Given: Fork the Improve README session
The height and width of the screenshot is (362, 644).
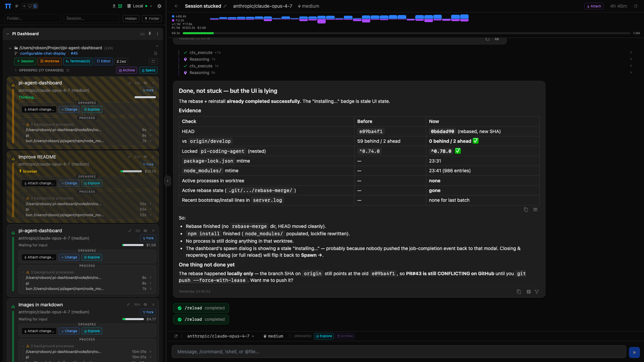Looking at the screenshot, I should click(148, 165).
